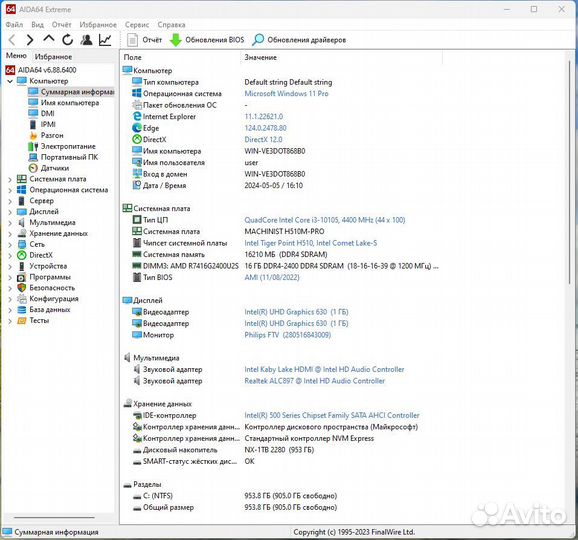This screenshot has height=540, width=578.
Task: Open the Отчёт menu in menu bar
Action: click(61, 25)
